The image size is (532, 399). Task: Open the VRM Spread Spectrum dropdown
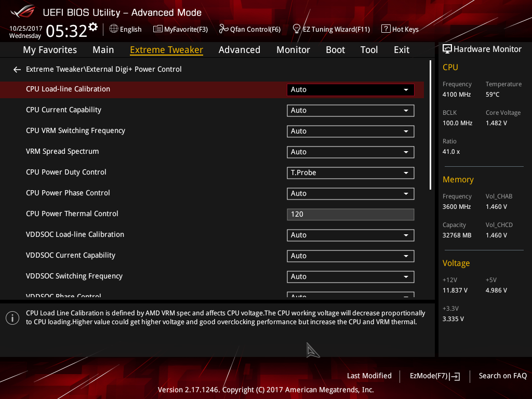[351, 152]
